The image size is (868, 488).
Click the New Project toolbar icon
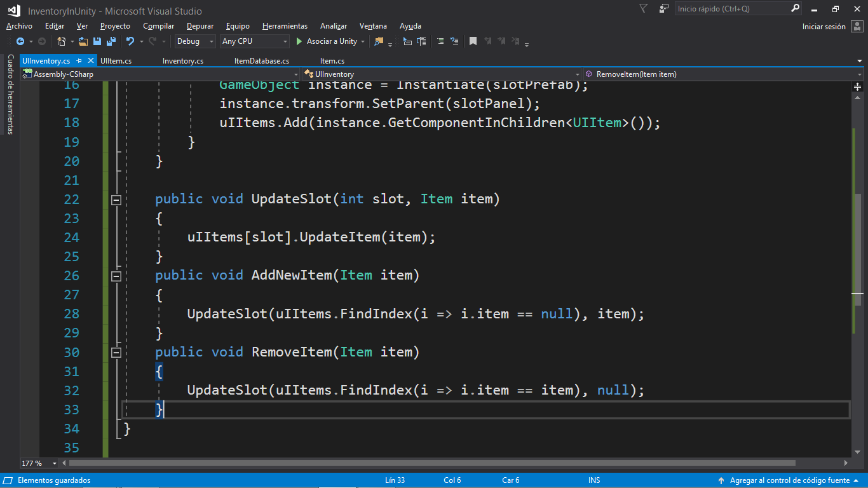(61, 41)
